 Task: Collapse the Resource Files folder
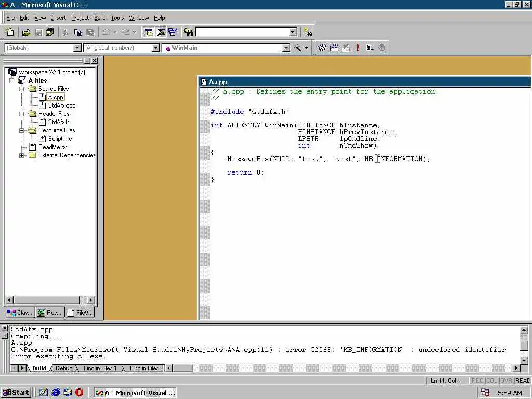pyautogui.click(x=21, y=130)
